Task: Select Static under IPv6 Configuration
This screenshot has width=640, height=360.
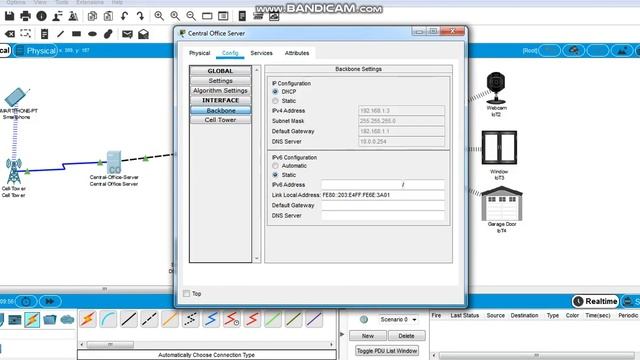Action: click(276, 175)
